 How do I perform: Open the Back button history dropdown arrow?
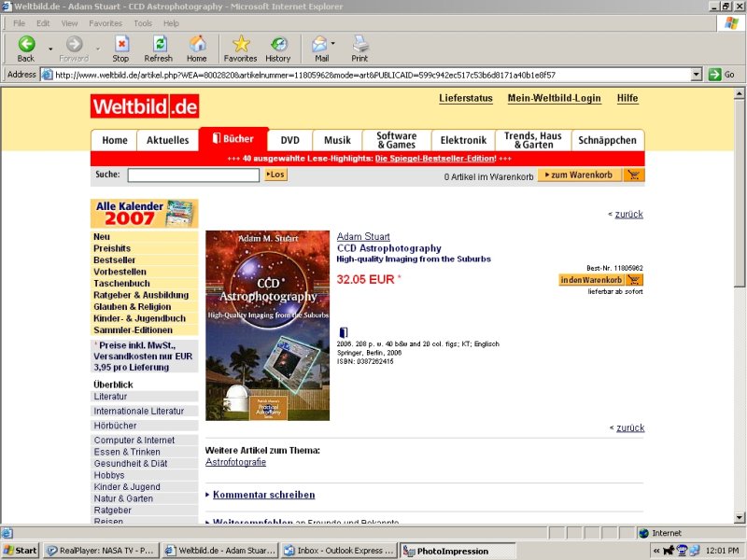[x=50, y=49]
